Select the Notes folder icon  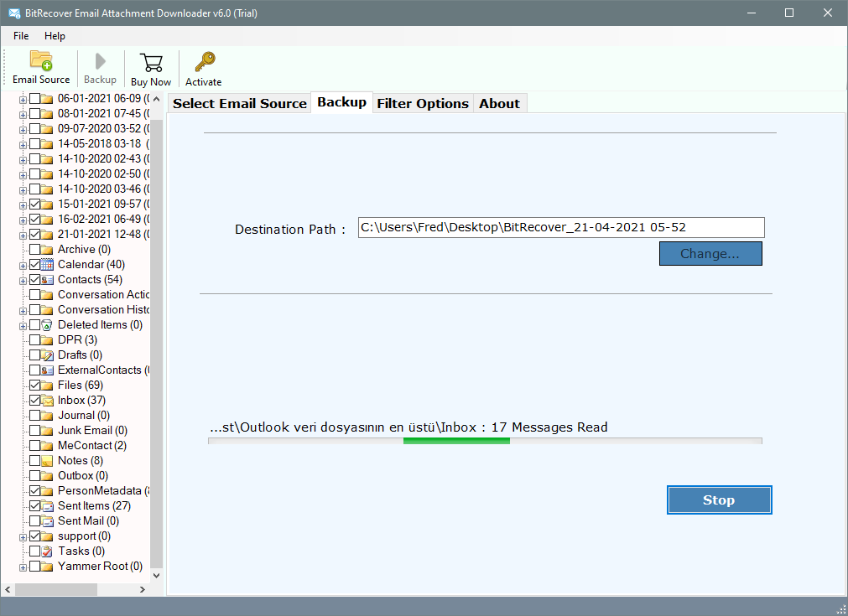pyautogui.click(x=48, y=461)
